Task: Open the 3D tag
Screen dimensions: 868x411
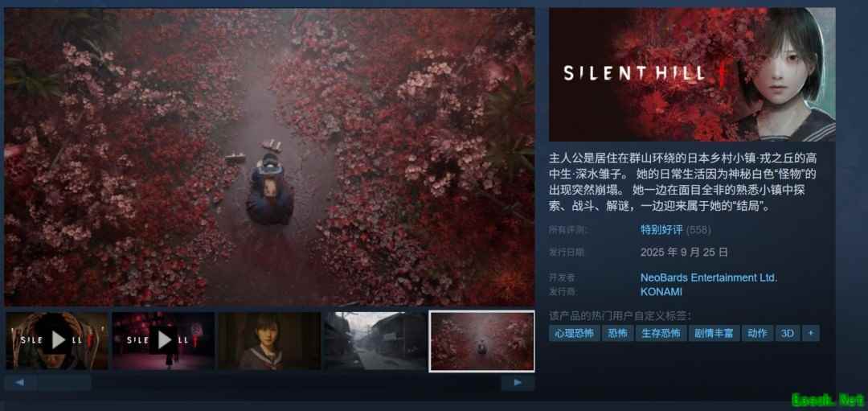Action: click(x=787, y=333)
